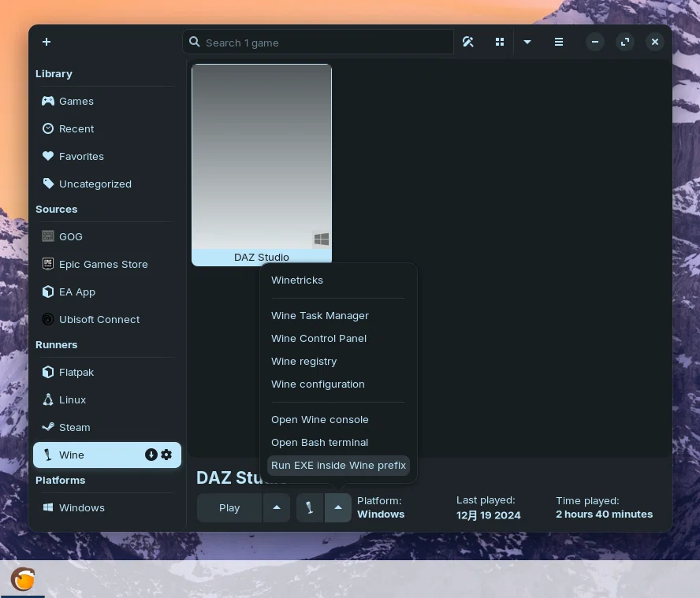Click the Games controller icon
The width and height of the screenshot is (700, 598).
click(x=48, y=101)
